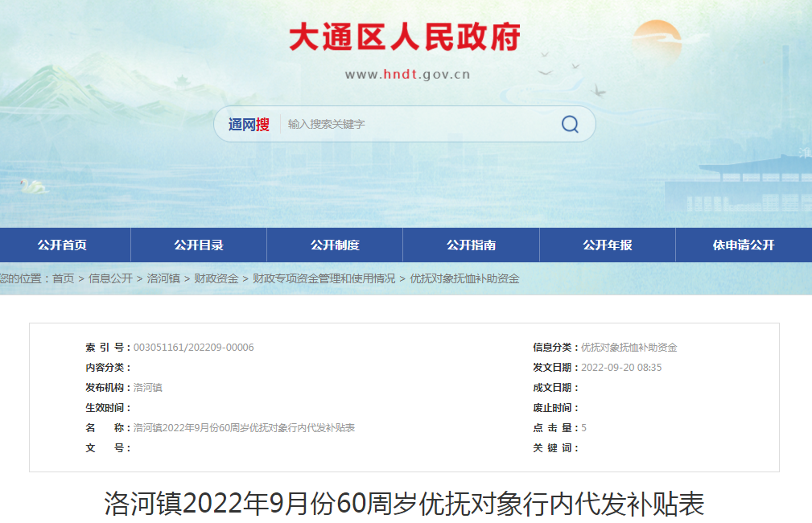The height and width of the screenshot is (523, 812).
Task: Open the 公开年报 navigation item
Action: (x=606, y=245)
